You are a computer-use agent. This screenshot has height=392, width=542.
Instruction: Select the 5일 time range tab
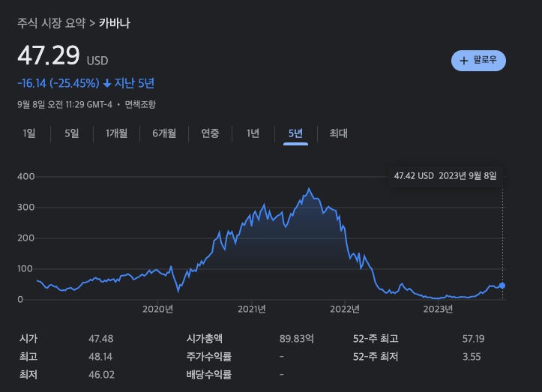(72, 133)
